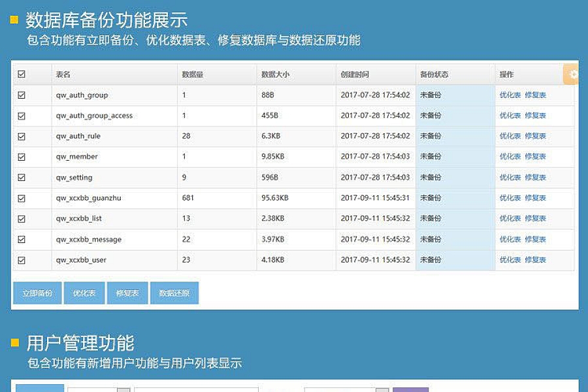Click the 立即备份 button
Image resolution: width=588 pixels, height=392 pixels.
click(x=37, y=293)
